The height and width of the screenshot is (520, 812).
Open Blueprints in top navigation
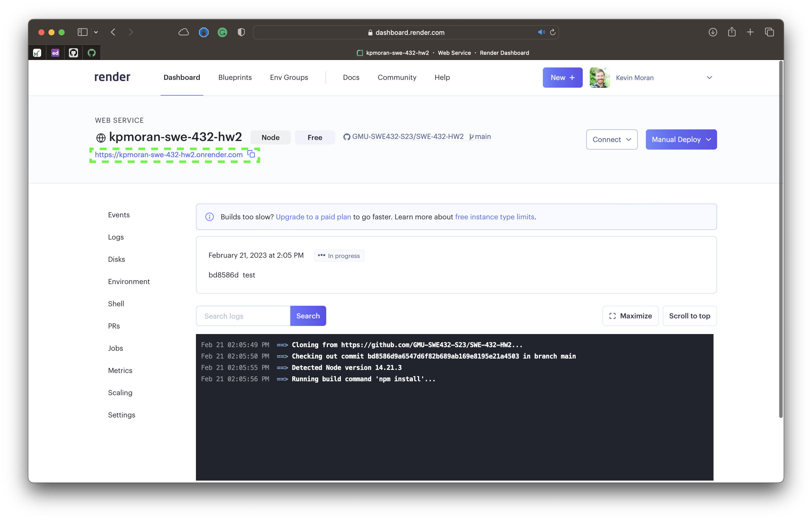[x=235, y=77]
